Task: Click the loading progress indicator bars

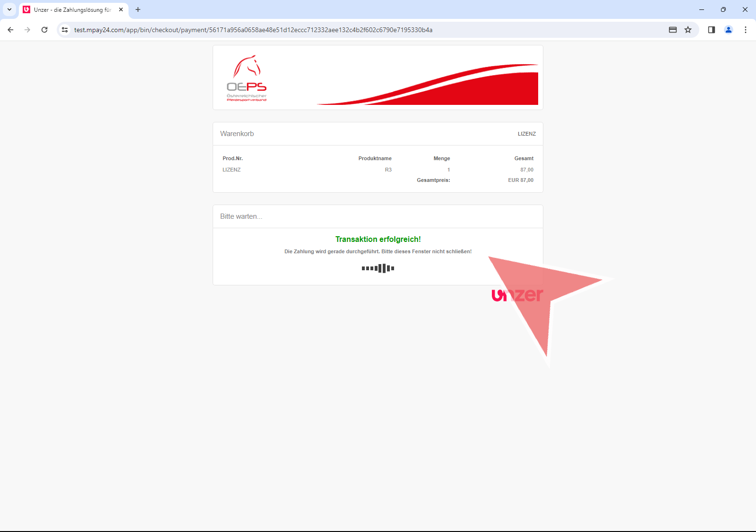Action: tap(378, 268)
